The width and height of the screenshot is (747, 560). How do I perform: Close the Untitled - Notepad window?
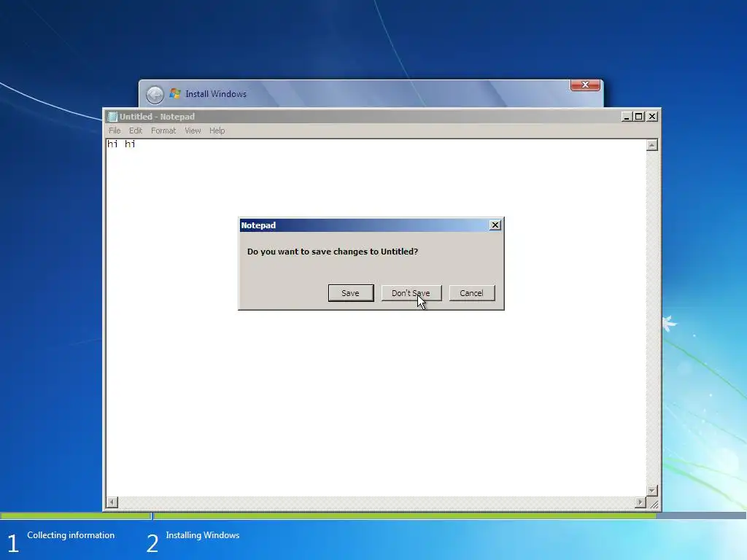[652, 116]
